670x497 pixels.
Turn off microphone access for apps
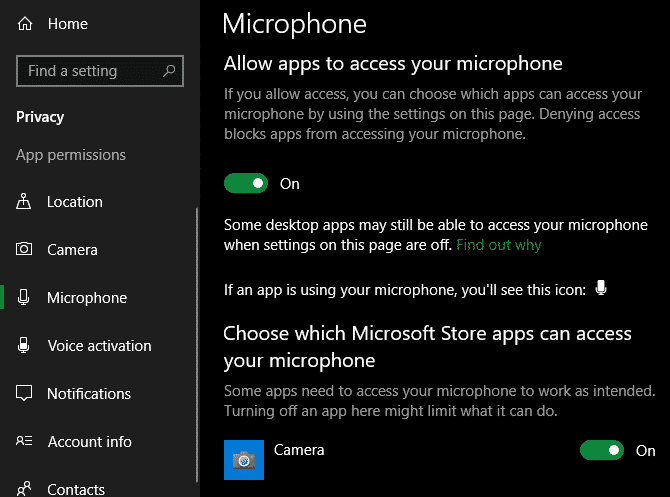point(246,183)
